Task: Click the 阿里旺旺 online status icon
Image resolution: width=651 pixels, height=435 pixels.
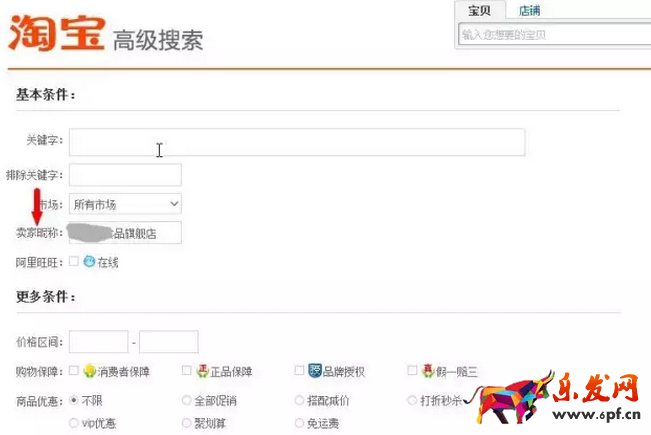Action: pos(89,262)
